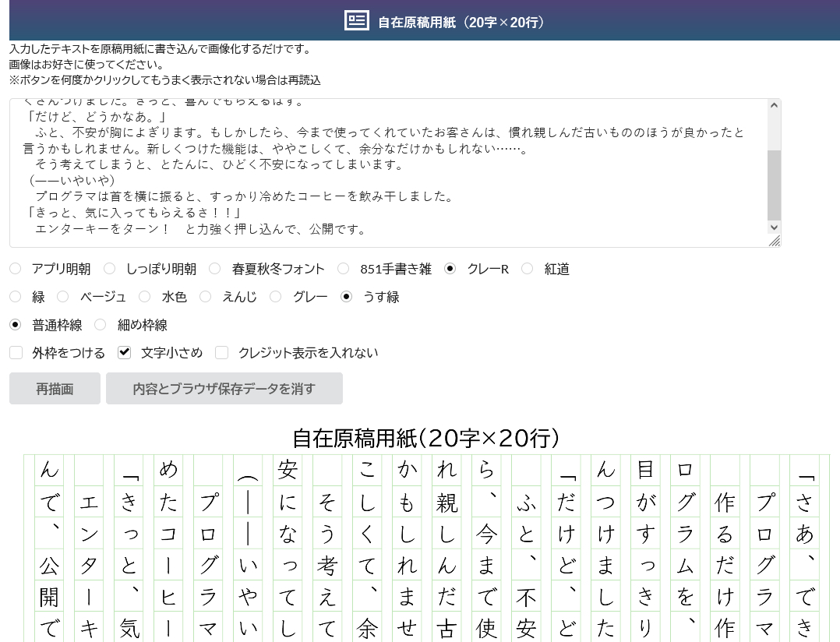Select ベージュ grid color option

[63, 297]
